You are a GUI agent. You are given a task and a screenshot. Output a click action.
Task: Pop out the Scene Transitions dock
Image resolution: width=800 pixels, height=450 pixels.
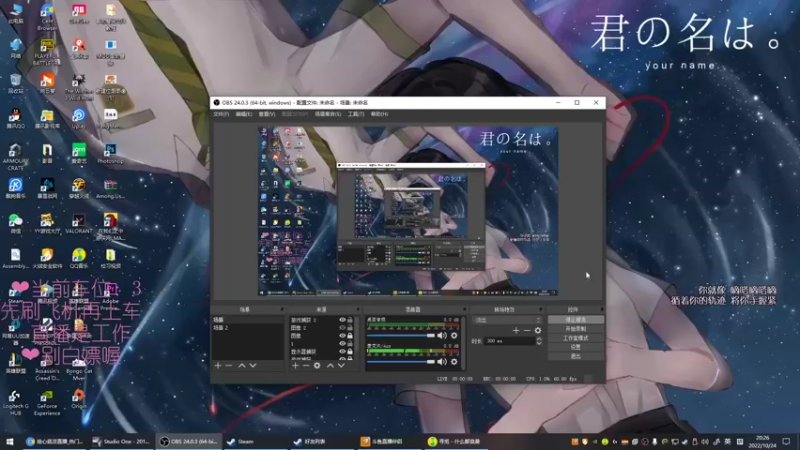point(541,309)
